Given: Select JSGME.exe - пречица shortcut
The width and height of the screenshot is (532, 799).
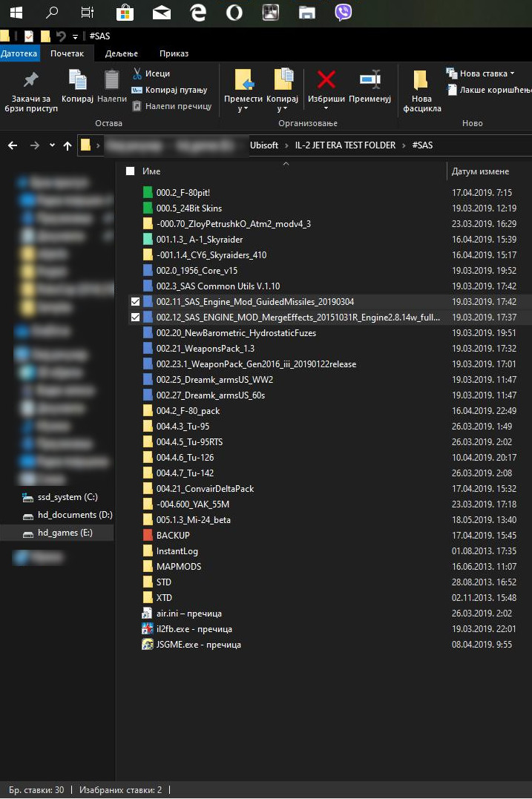Looking at the screenshot, I should (199, 645).
